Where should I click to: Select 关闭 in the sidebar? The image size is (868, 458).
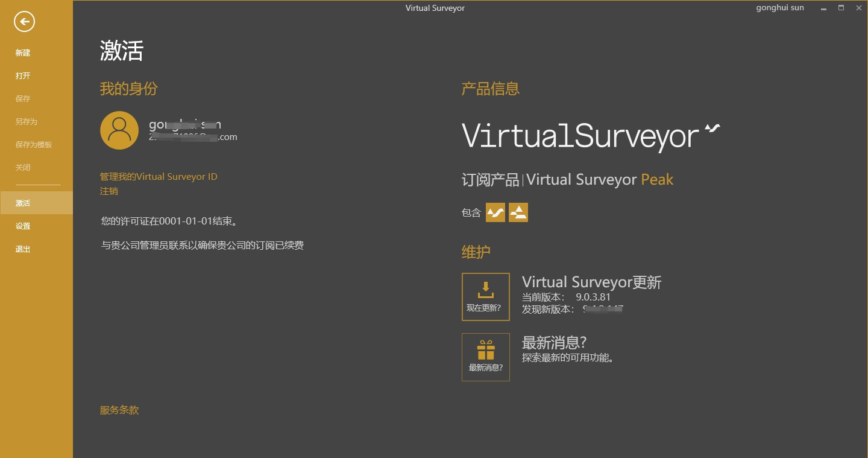click(23, 168)
